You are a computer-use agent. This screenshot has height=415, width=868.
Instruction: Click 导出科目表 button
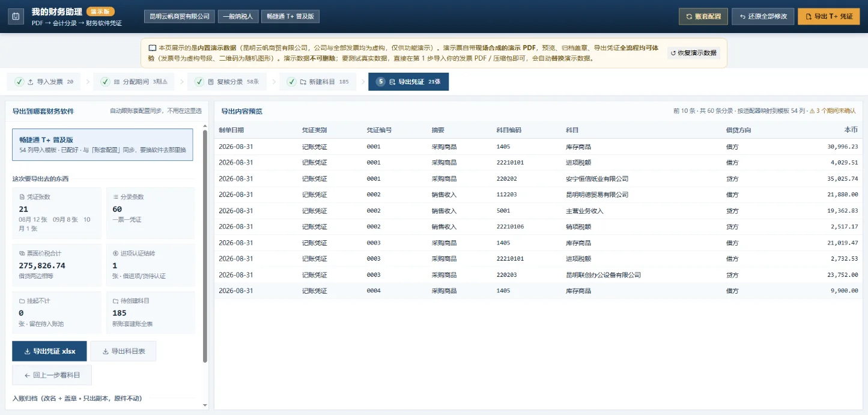pos(123,351)
